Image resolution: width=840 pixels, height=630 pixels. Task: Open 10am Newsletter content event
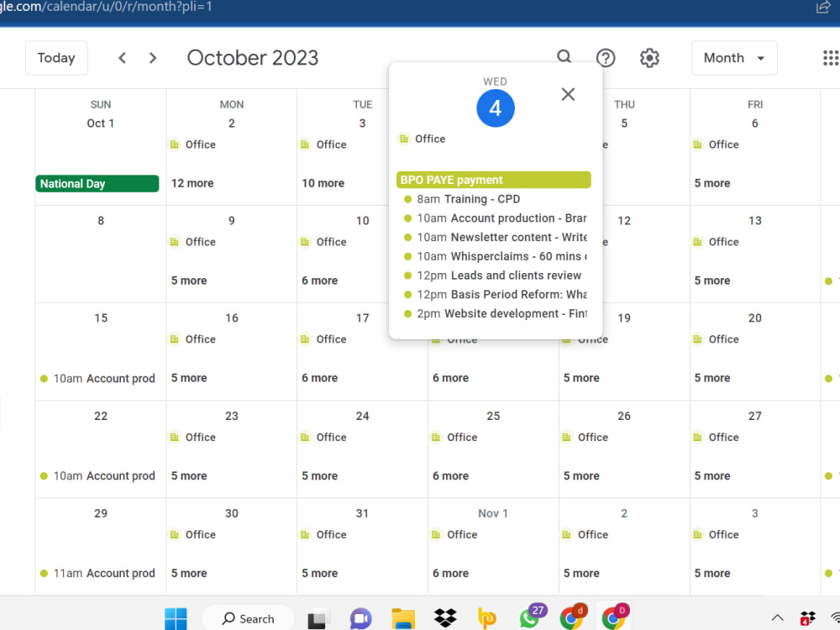click(x=493, y=238)
